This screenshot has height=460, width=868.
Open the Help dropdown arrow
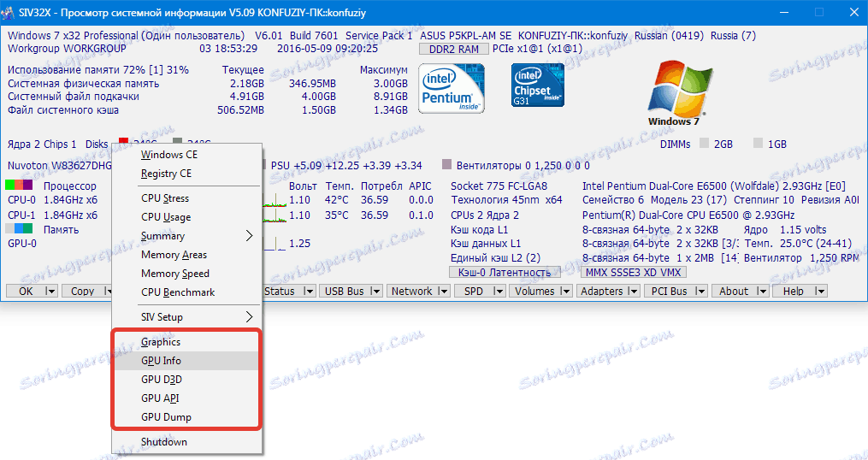(x=821, y=292)
